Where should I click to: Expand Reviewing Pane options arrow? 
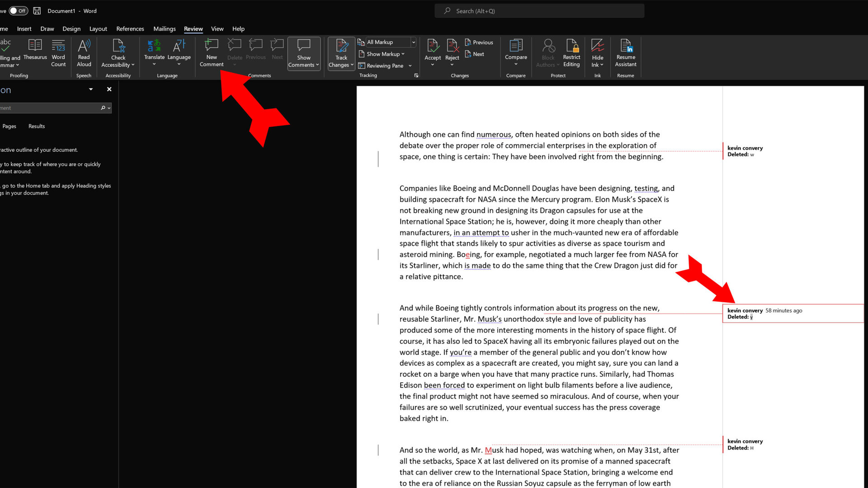click(x=410, y=66)
